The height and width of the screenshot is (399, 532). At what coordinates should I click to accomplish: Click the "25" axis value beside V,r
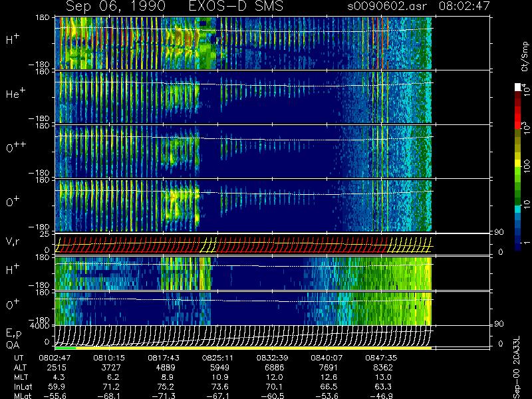(46, 234)
